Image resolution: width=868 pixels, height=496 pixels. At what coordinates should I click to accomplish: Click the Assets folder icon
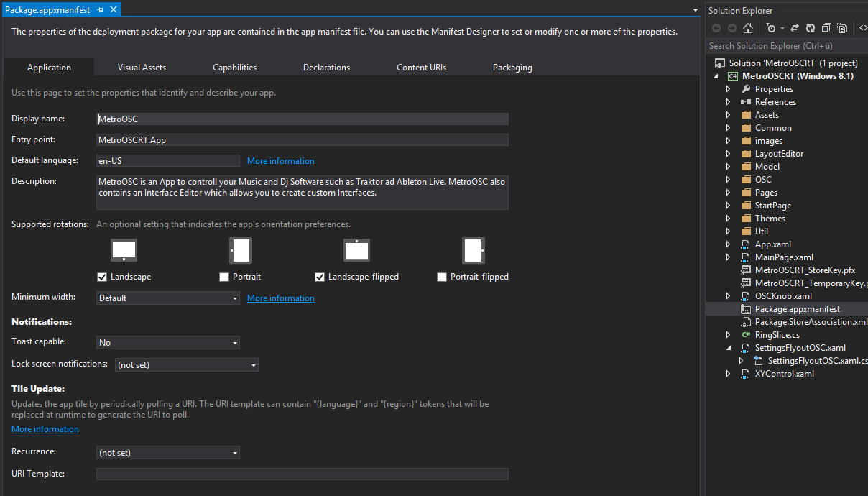[x=746, y=115]
